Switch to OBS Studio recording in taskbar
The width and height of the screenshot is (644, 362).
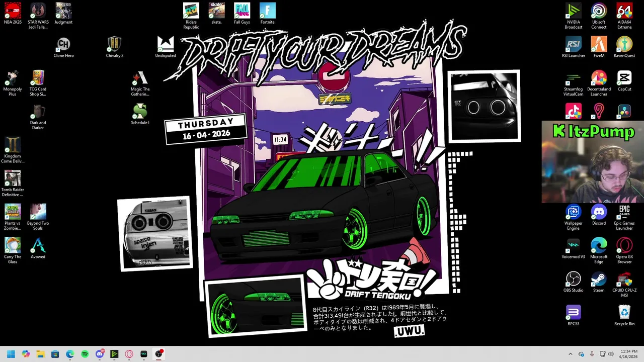coord(159,354)
